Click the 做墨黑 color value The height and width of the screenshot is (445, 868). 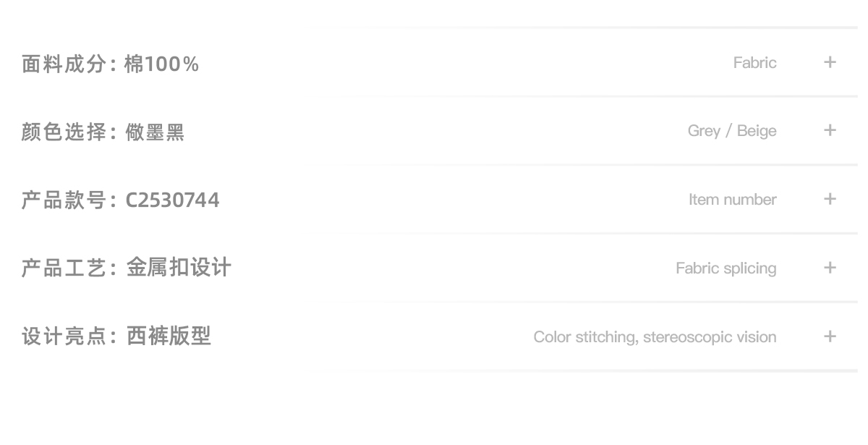(155, 132)
